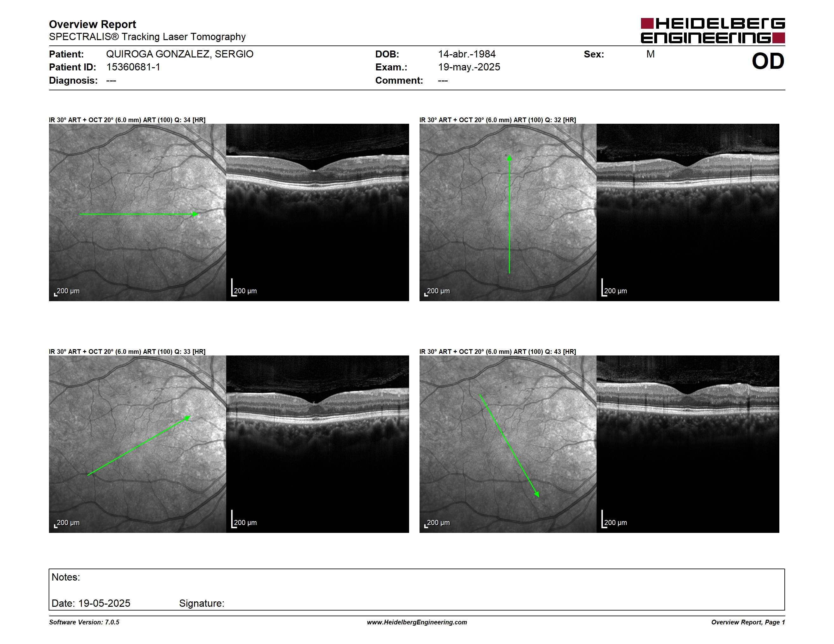
Task: Click the Overview Report title
Action: coord(93,24)
